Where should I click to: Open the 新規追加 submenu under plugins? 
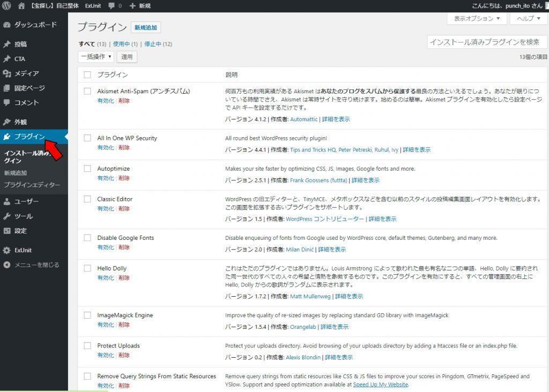[16, 173]
